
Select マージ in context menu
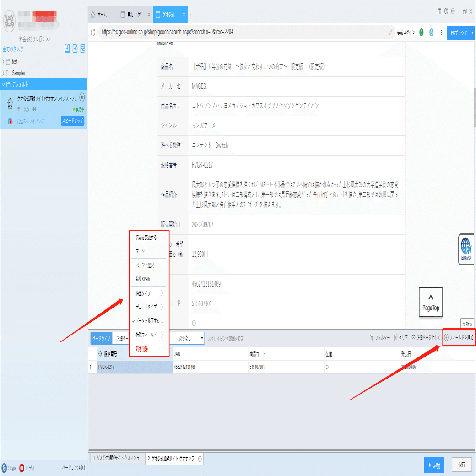(149, 251)
